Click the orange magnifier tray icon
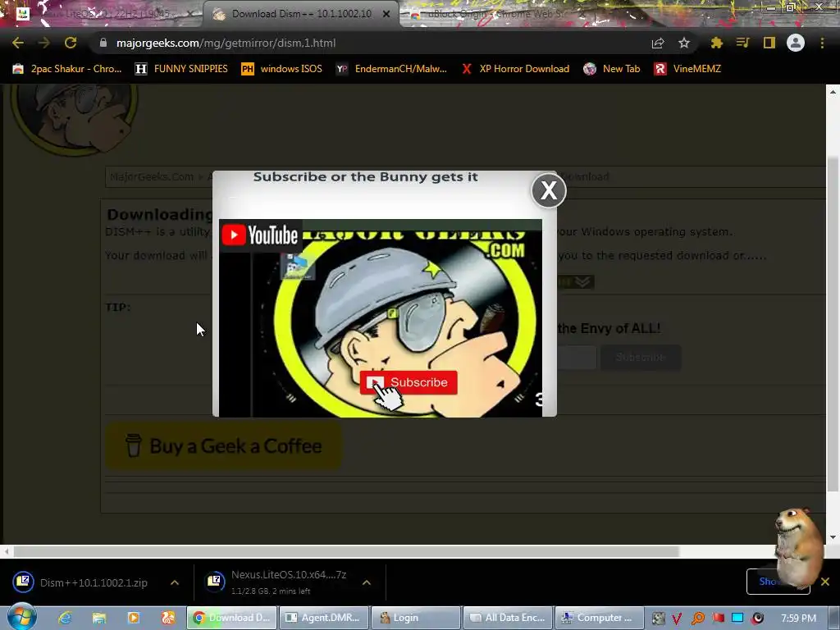 [x=697, y=619]
